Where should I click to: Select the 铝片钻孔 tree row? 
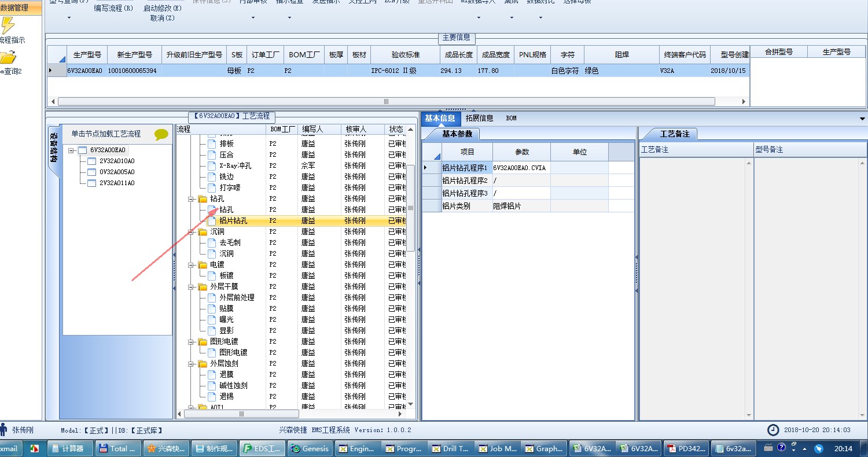(x=233, y=220)
